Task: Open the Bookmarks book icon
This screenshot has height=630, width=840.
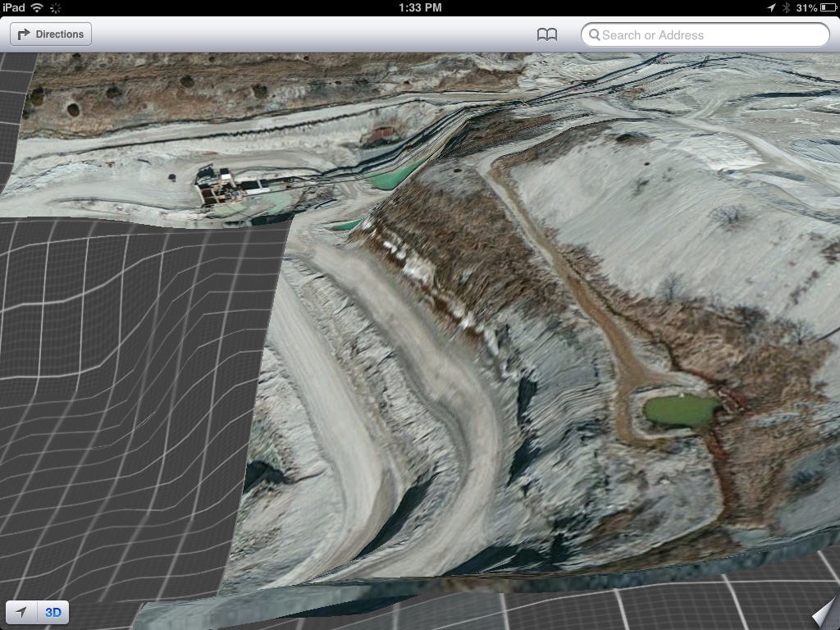Action: pos(547,34)
